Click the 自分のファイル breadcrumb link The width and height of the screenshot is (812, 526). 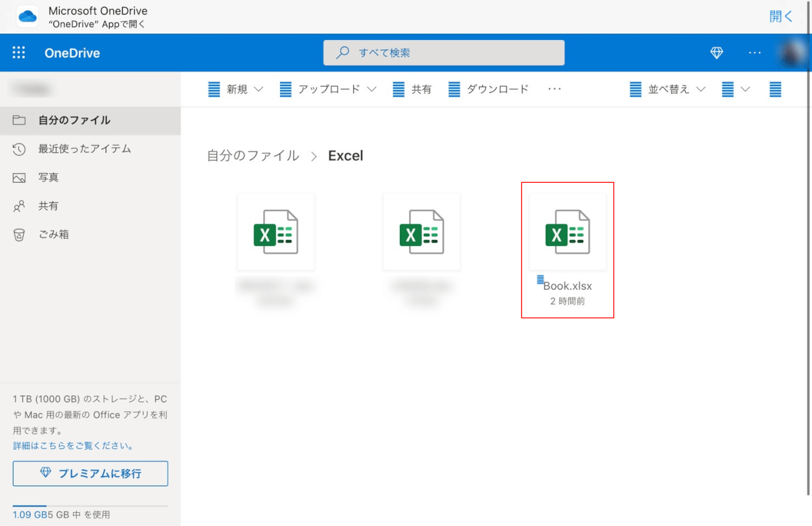click(x=253, y=156)
